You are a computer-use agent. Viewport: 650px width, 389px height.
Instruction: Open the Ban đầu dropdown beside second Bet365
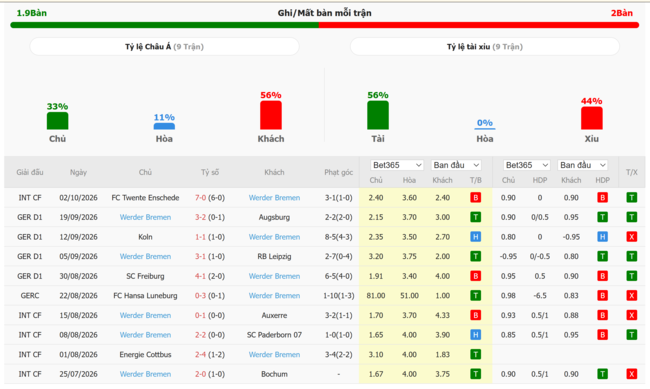[582, 165]
